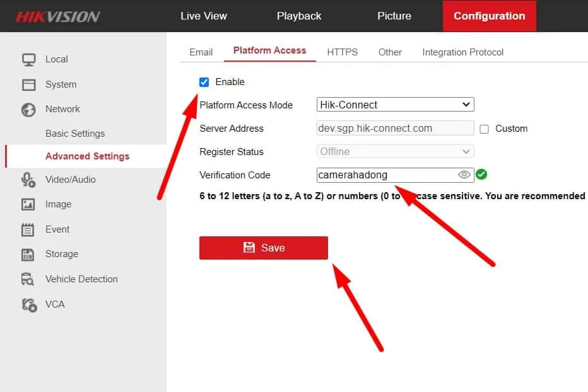
Task: Click the verification code requirements hint text
Action: [x=392, y=196]
